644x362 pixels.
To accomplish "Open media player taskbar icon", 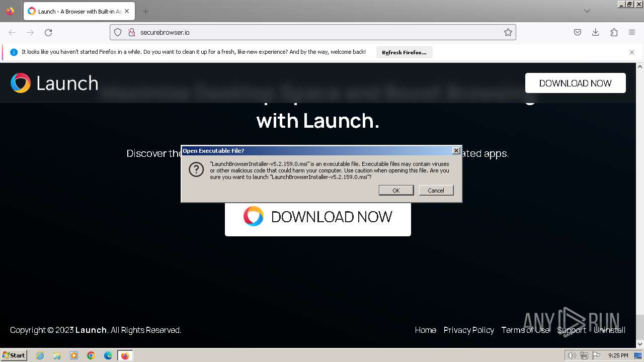I will (74, 355).
